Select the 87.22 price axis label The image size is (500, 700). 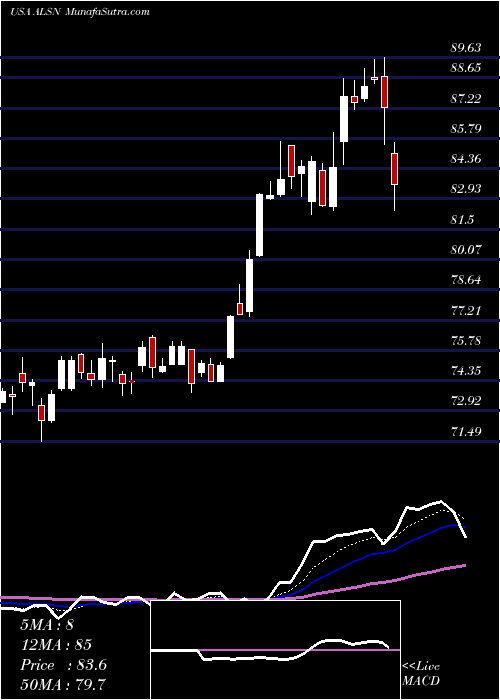[x=466, y=98]
